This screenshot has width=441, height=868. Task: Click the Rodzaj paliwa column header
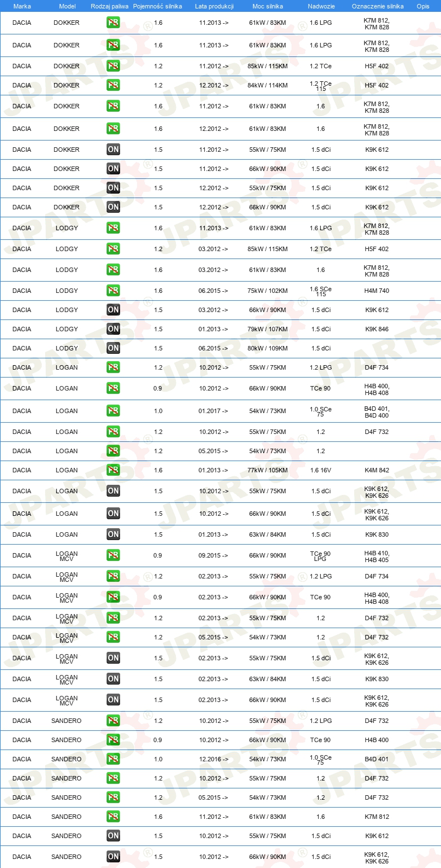(109, 6)
